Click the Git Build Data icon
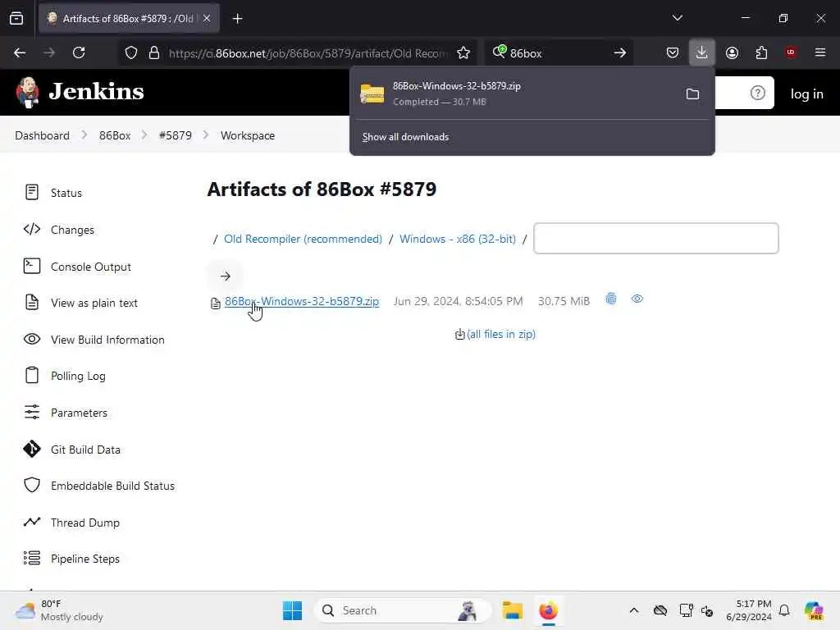Screen dimensions: 840x630 coord(32,449)
